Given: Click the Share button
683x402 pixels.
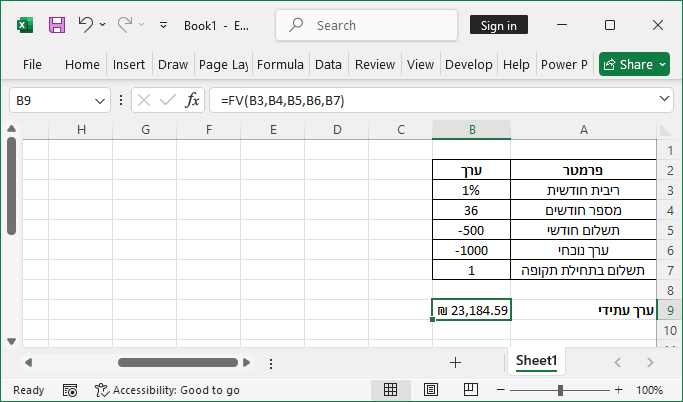Looking at the screenshot, I should pos(634,64).
